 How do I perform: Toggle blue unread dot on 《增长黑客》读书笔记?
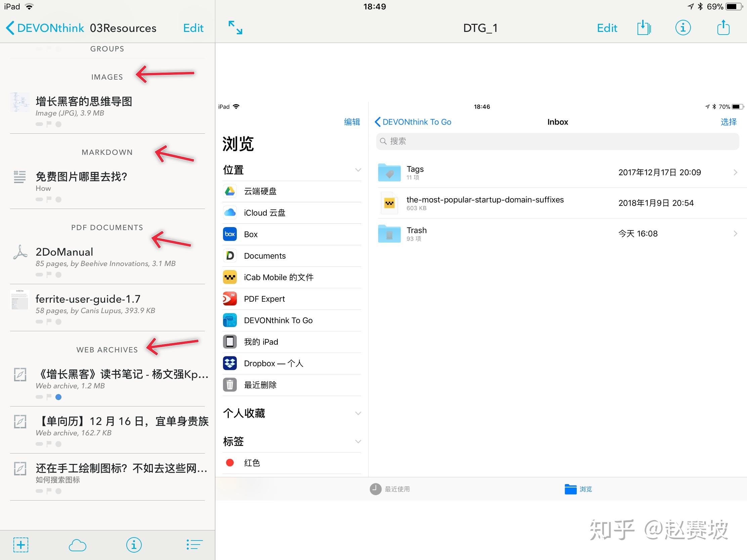tap(58, 397)
